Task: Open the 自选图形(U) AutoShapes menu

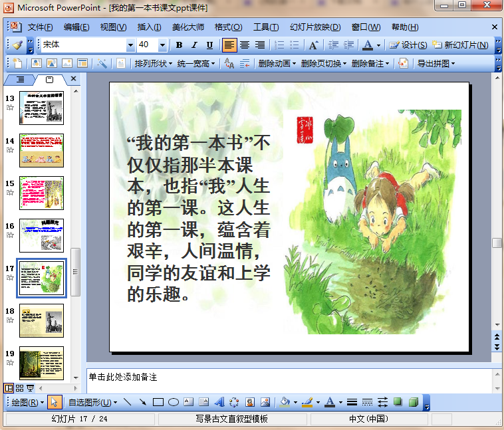Action: (92, 402)
